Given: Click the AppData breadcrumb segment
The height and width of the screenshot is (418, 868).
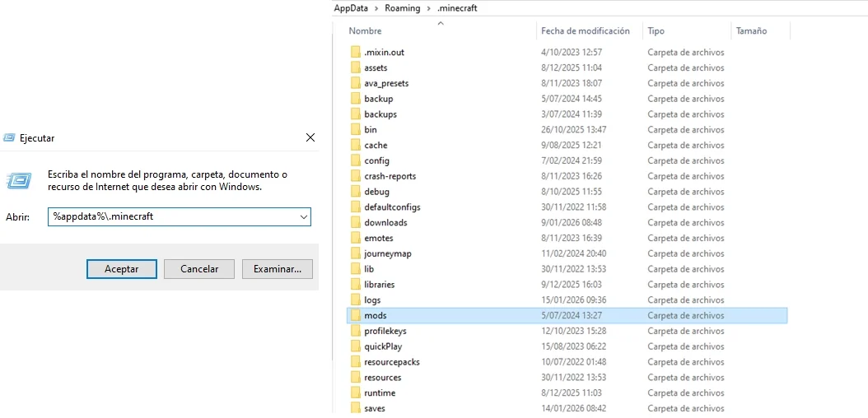Looking at the screenshot, I should coord(351,7).
